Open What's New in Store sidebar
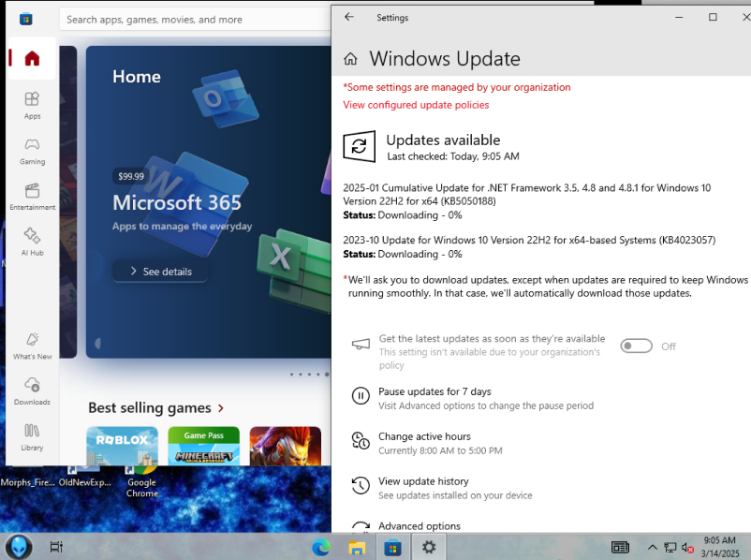This screenshot has height=560, width=751. [32, 346]
